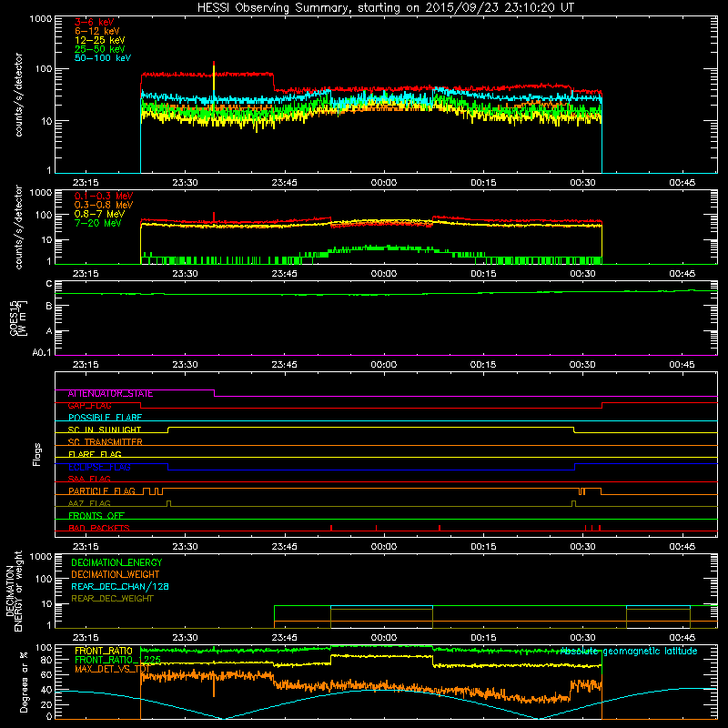
Task: Select the FRONTS_OFF flag label
Action: [x=96, y=516]
